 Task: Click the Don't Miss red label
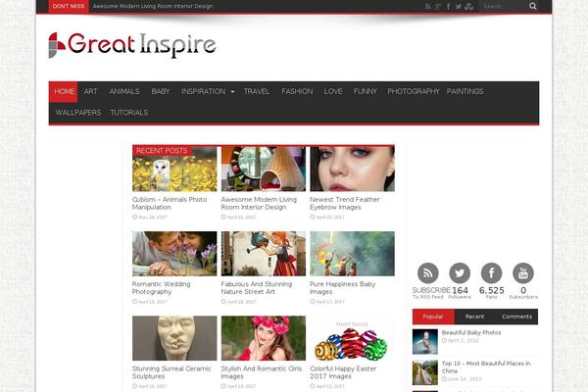coord(69,6)
